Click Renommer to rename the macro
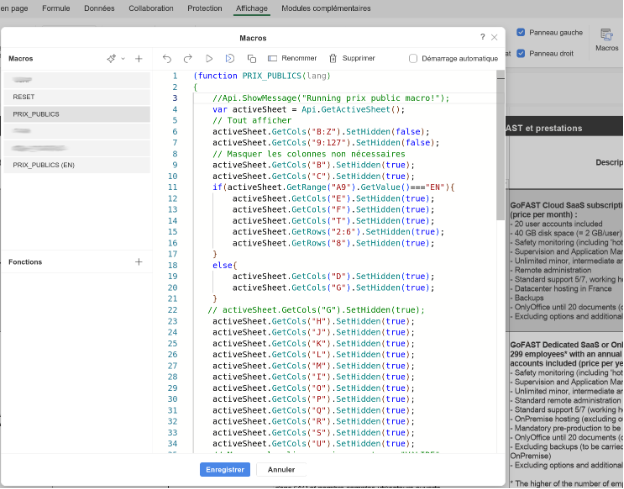This screenshot has height=489, width=624. click(x=292, y=59)
